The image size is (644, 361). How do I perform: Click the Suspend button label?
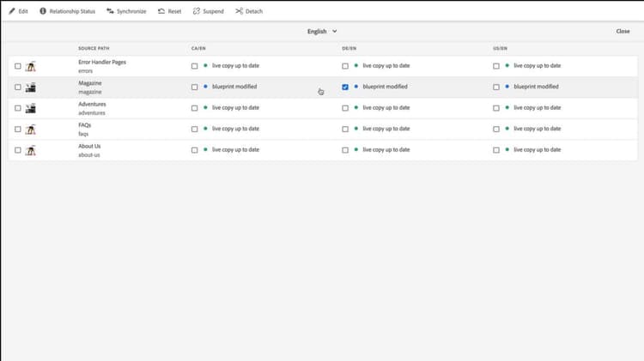[x=213, y=11]
